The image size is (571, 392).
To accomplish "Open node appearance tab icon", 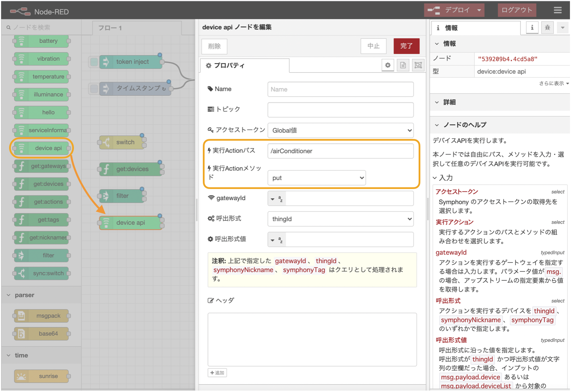I will pyautogui.click(x=418, y=65).
